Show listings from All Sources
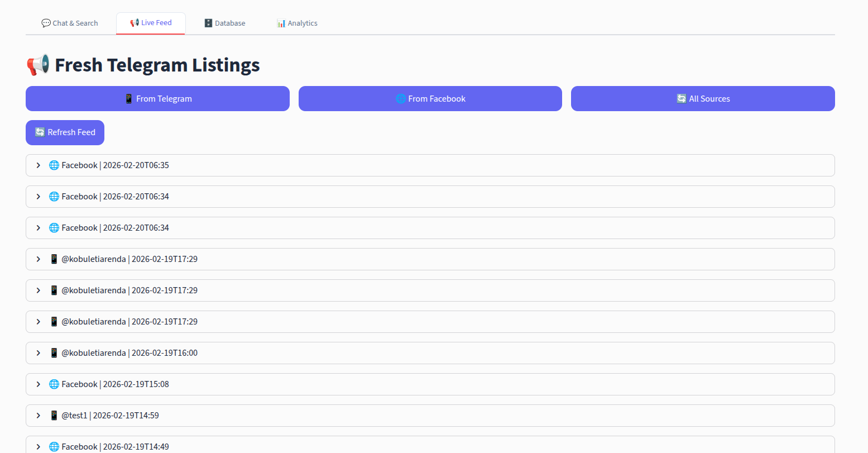Viewport: 868px width, 453px height. pos(703,99)
